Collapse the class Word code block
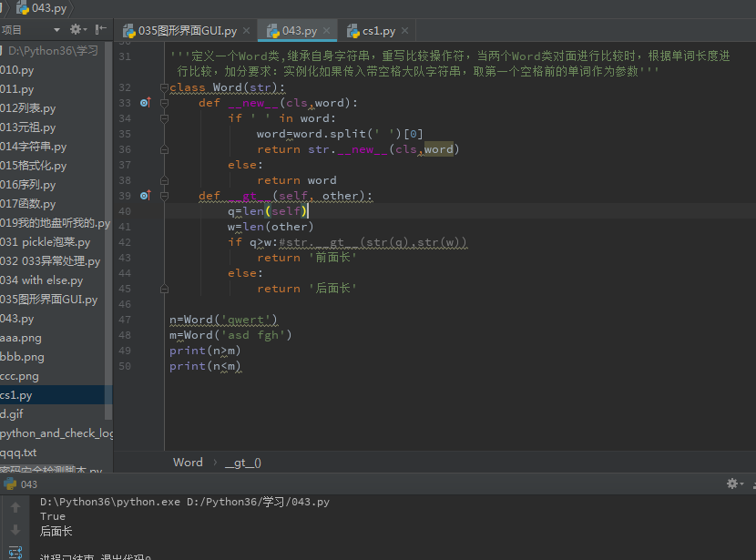The image size is (756, 560). click(165, 88)
